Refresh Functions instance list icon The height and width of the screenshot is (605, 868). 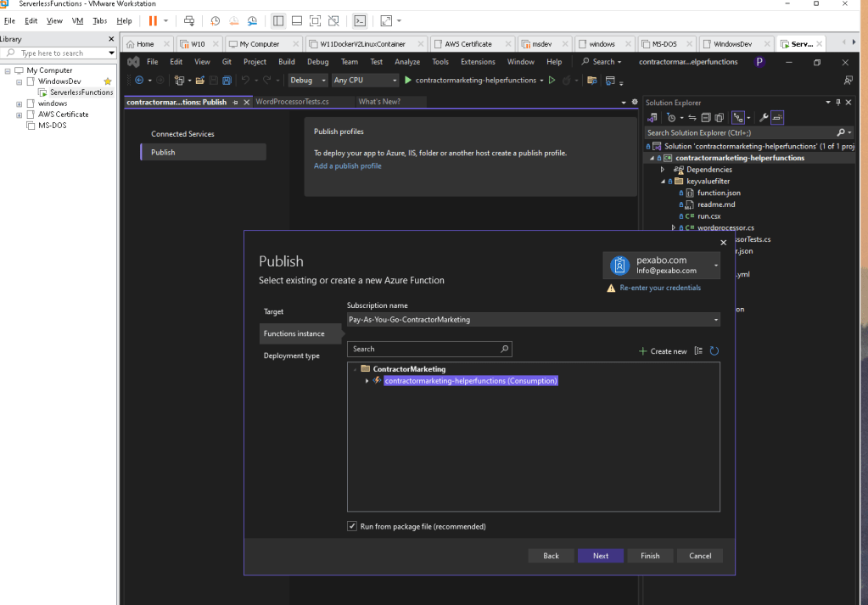714,351
